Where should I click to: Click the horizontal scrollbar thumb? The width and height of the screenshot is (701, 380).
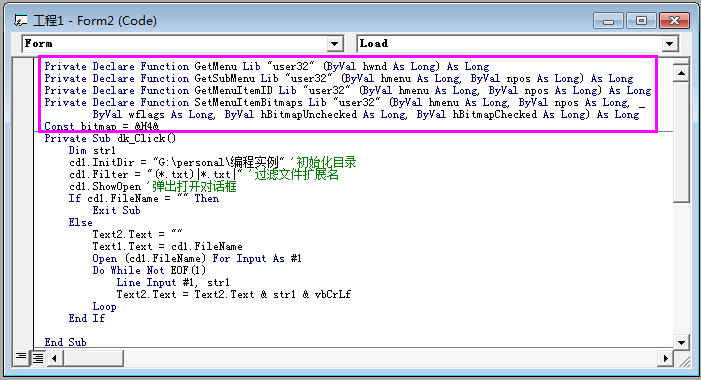tap(93, 358)
